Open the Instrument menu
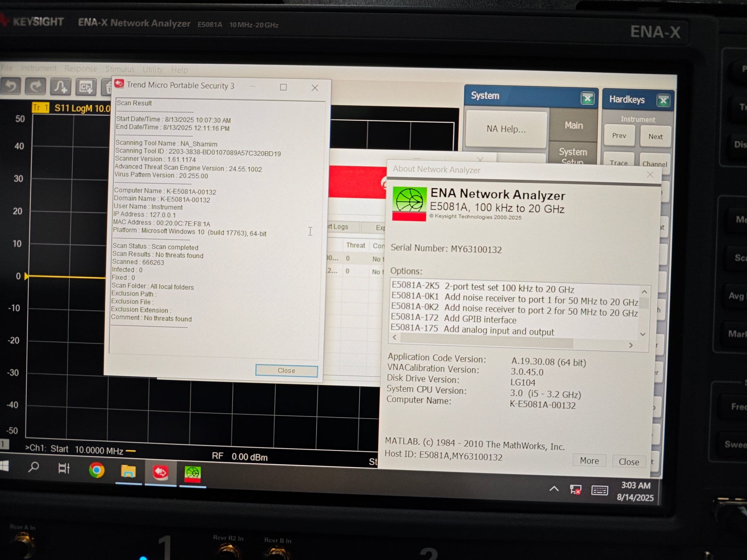Viewport: 747px width, 560px height. 38,68
